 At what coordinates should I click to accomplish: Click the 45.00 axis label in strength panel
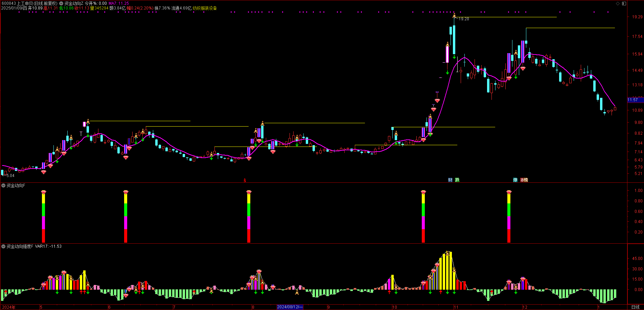(x=637, y=259)
